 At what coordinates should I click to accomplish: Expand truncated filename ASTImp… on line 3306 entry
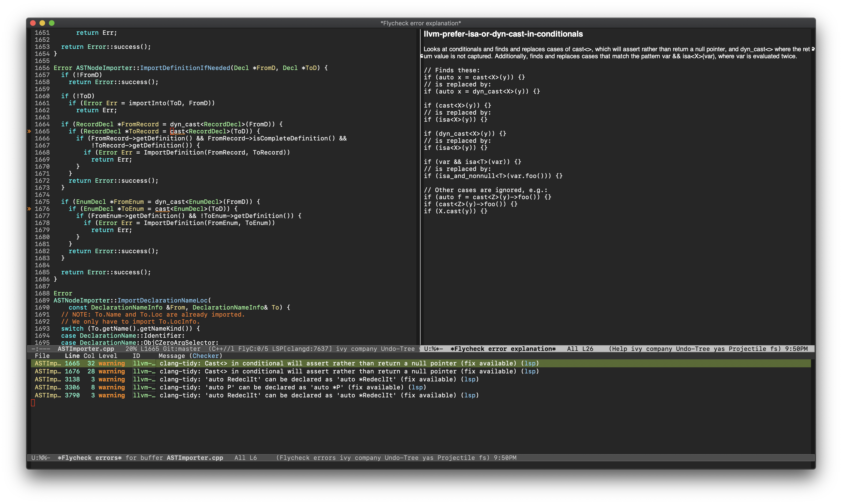tap(48, 387)
